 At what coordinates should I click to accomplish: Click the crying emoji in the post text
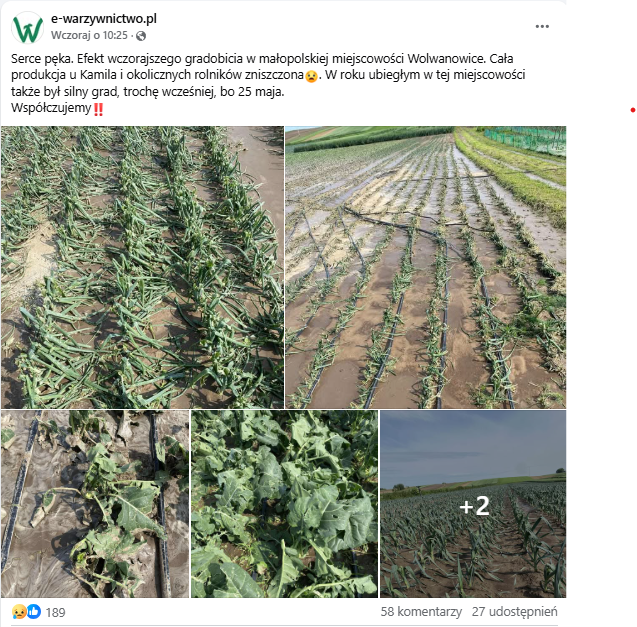pos(311,76)
